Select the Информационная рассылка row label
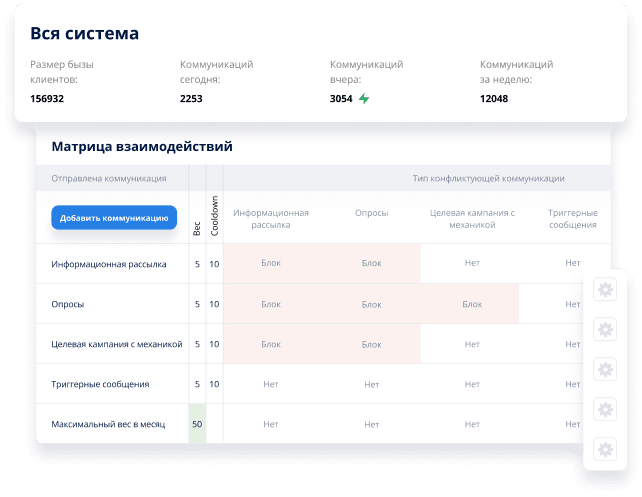Image resolution: width=642 pixels, height=497 pixels. click(x=109, y=264)
